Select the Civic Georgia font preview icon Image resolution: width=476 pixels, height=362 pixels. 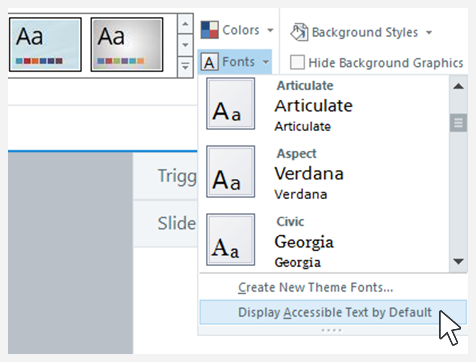(231, 239)
